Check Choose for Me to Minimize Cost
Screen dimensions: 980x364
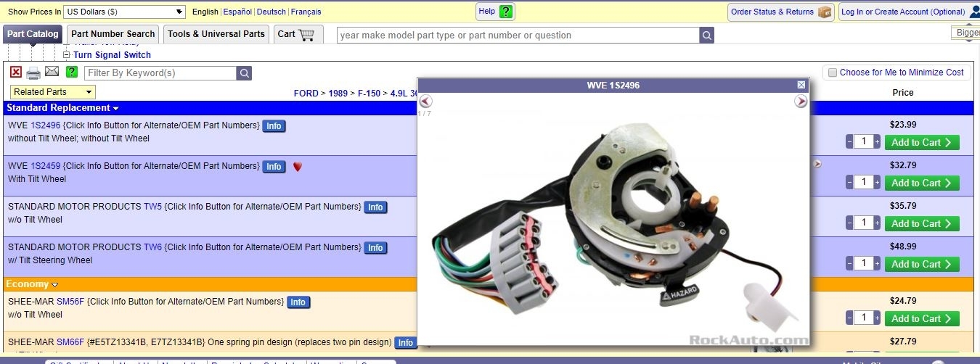pos(833,73)
